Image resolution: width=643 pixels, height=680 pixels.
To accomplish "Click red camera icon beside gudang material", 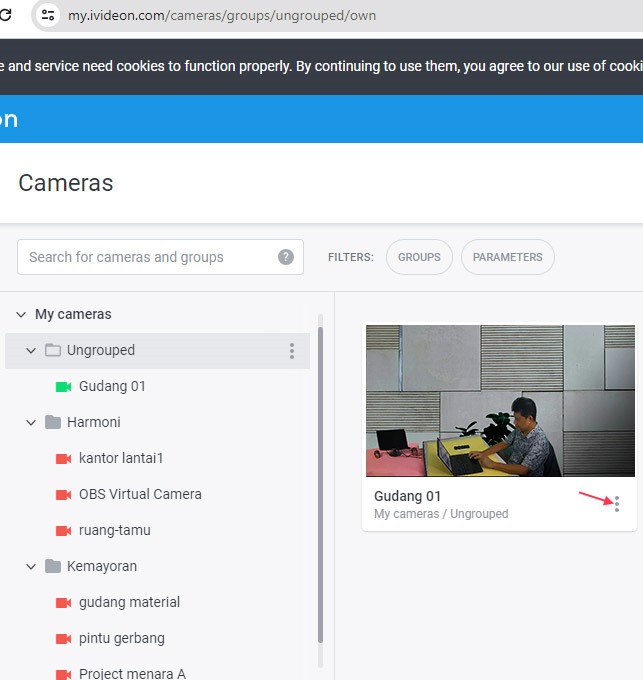I will coord(63,602).
